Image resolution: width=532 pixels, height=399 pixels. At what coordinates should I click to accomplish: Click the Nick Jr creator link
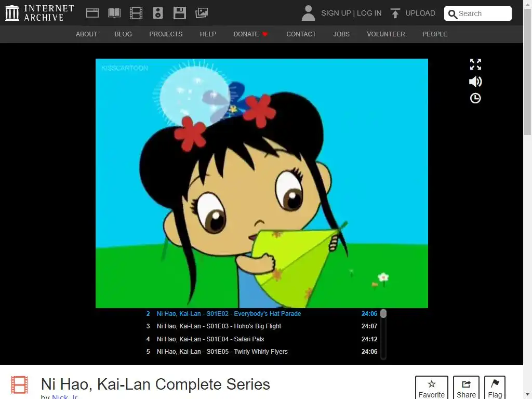(65, 396)
